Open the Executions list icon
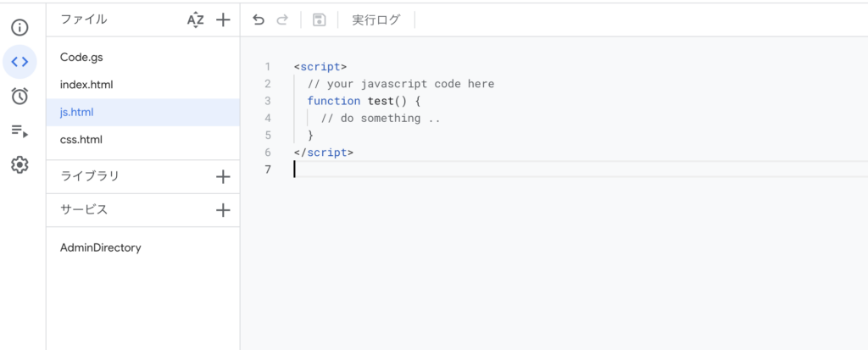 (x=20, y=131)
